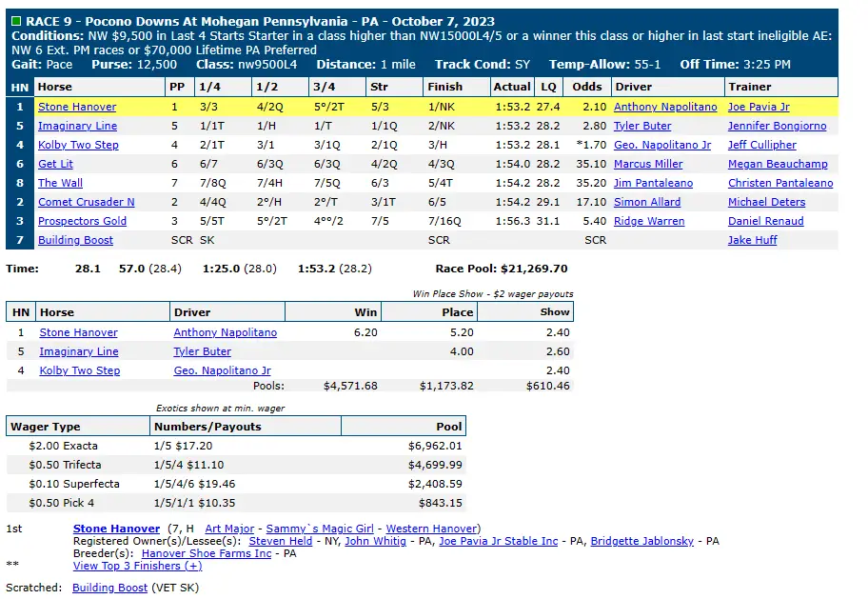Open trainer Megan Beauchamp link
The width and height of the screenshot is (868, 599).
click(778, 164)
